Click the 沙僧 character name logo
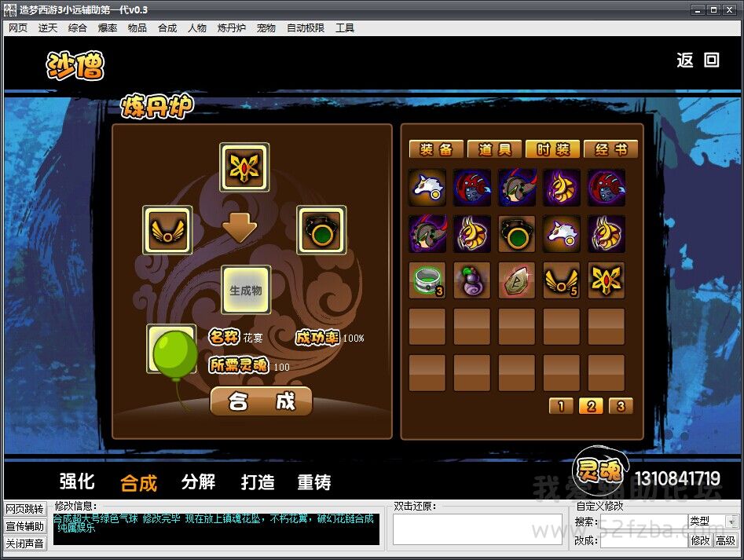 tap(75, 65)
